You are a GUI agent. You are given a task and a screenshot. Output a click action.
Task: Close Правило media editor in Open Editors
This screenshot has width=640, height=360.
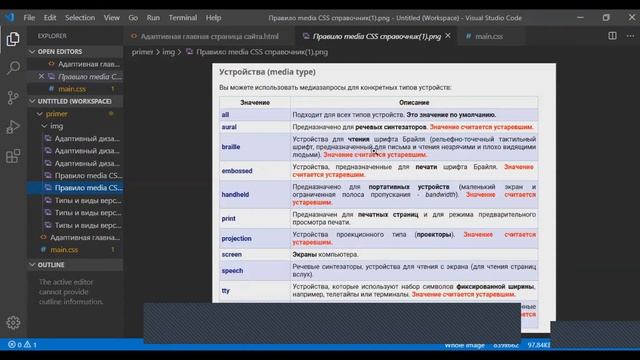point(41,76)
